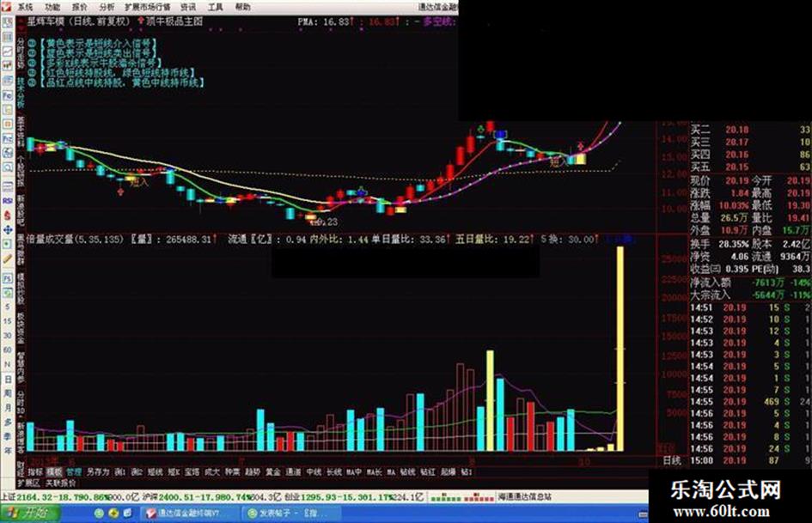Open the 扩展区 tab

(29, 483)
